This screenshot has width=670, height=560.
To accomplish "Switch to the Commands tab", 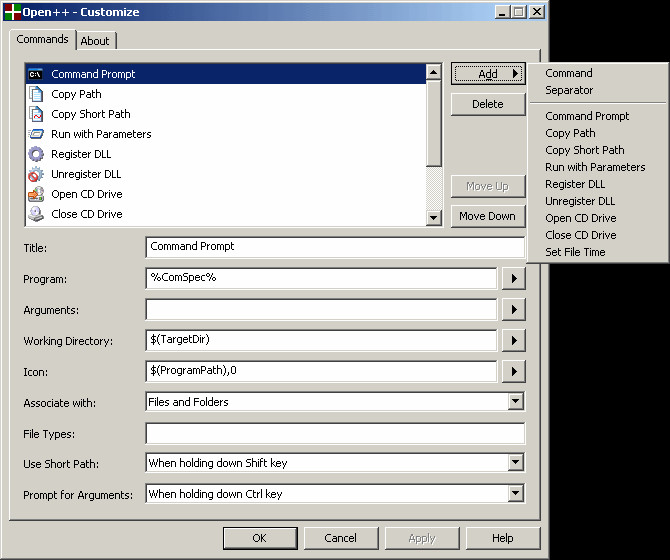I will pos(42,39).
